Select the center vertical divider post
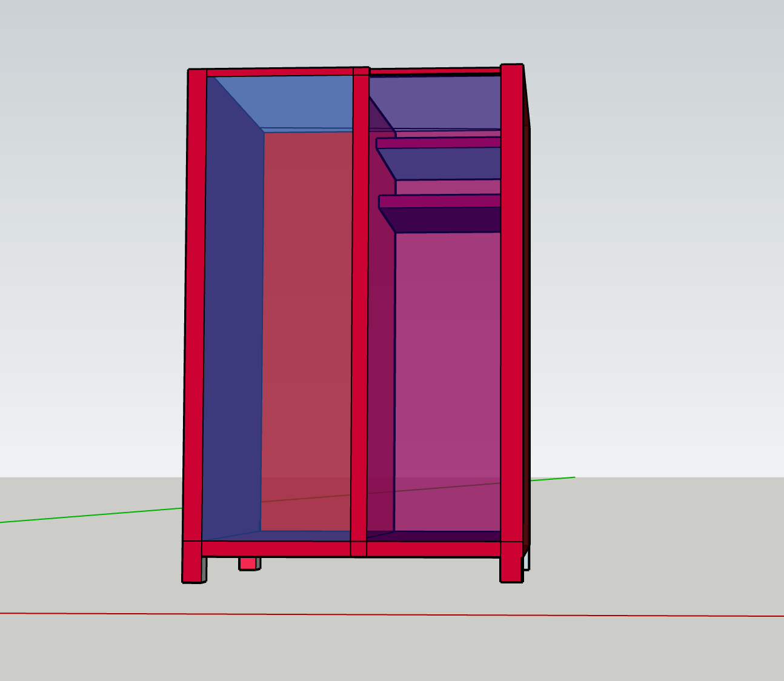The width and height of the screenshot is (784, 681). (360, 303)
